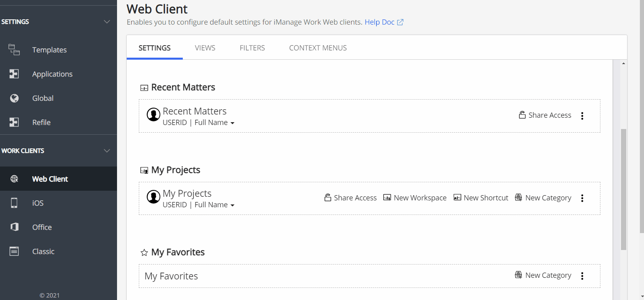Open iOS client settings icon
Viewport: 644px width, 300px height.
pos(14,203)
